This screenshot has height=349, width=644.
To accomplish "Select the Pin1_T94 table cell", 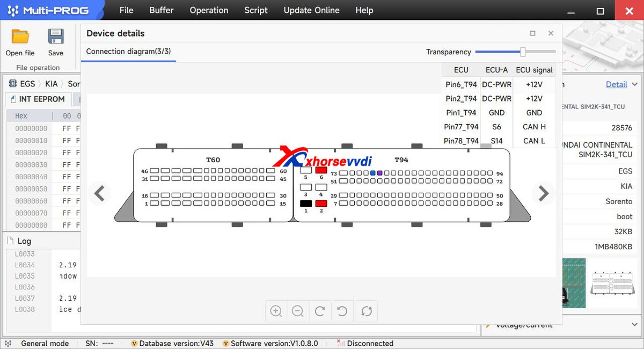I will [461, 113].
